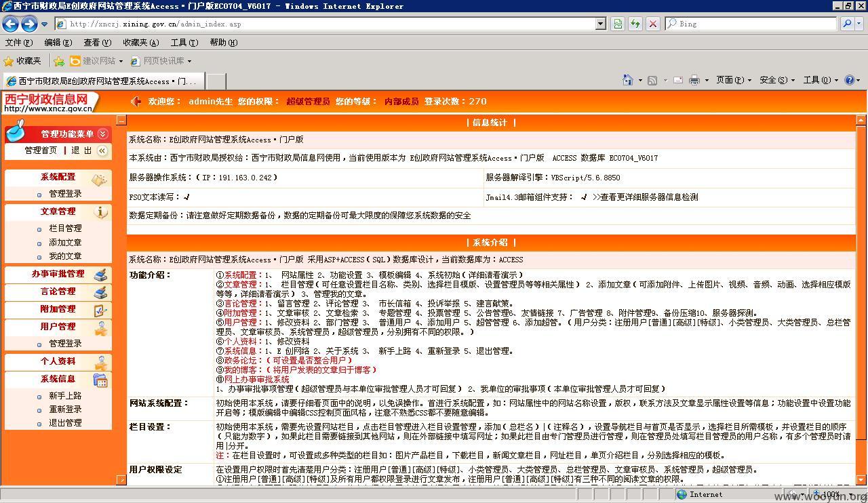Click the Refresh page icon

635,24
